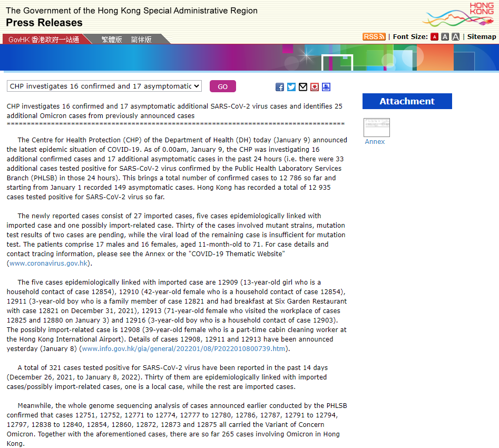Click the Attachment header
Screen dimensions: 499x448
407,101
